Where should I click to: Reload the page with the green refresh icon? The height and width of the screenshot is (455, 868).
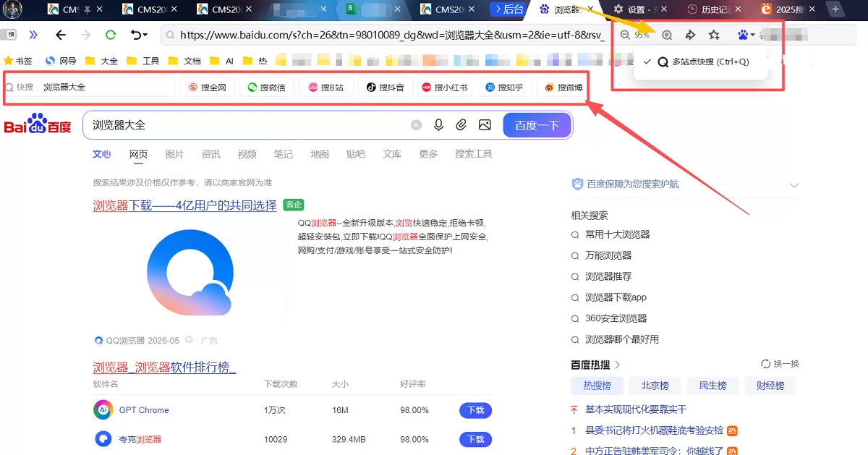coord(111,35)
